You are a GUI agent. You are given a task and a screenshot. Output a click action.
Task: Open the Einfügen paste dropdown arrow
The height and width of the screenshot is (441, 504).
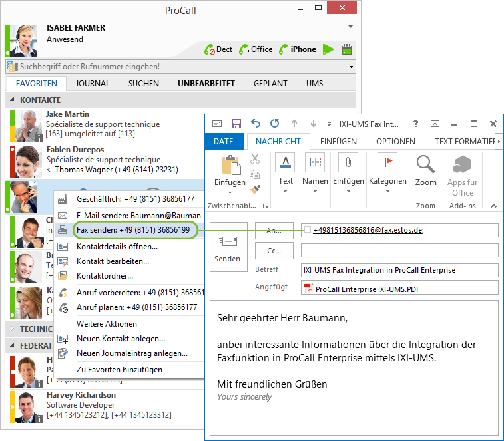tap(230, 193)
